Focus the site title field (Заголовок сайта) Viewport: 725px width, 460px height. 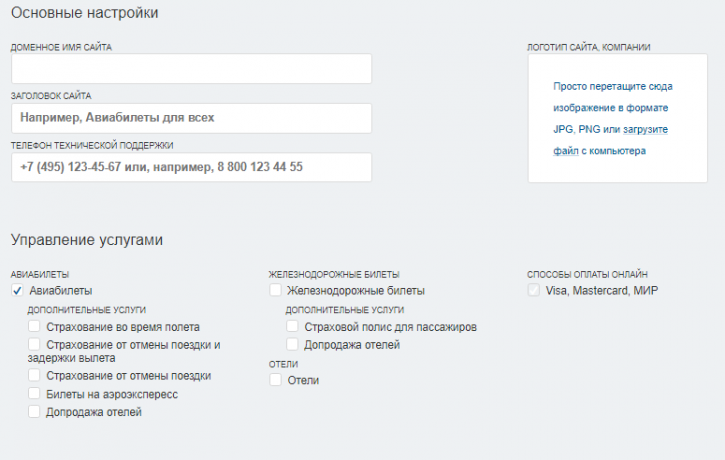[191, 118]
